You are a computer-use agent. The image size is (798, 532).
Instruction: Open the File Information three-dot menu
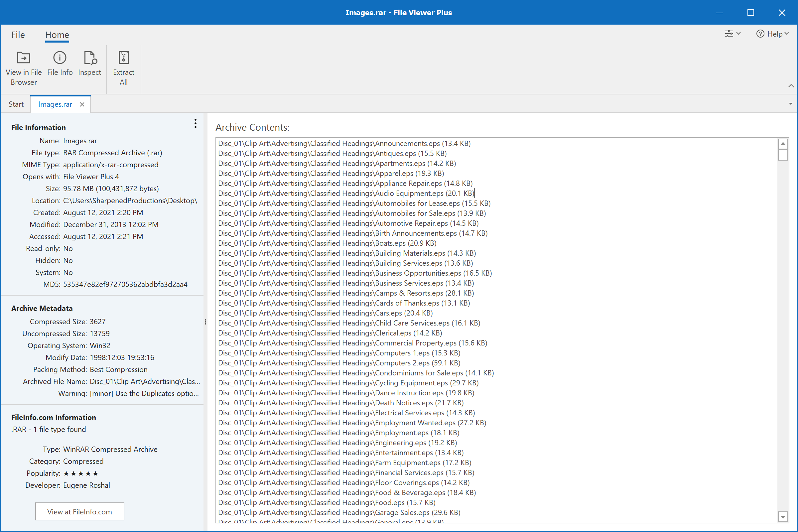pyautogui.click(x=196, y=124)
